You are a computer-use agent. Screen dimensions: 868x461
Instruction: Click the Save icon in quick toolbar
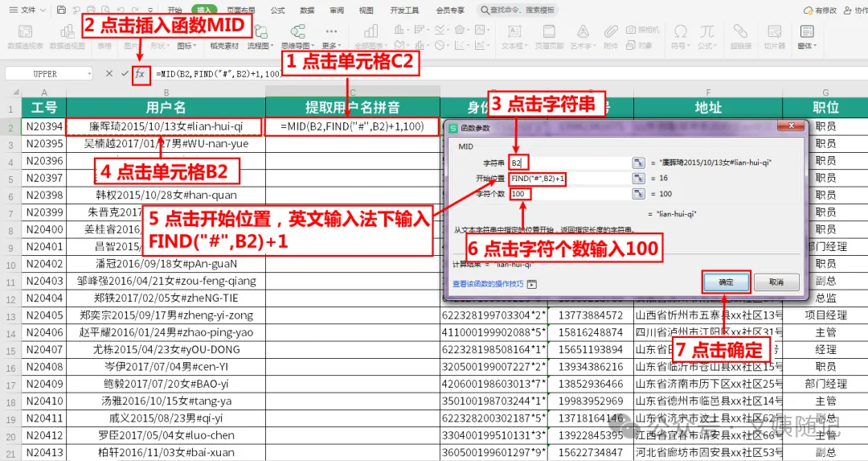pyautogui.click(x=61, y=10)
